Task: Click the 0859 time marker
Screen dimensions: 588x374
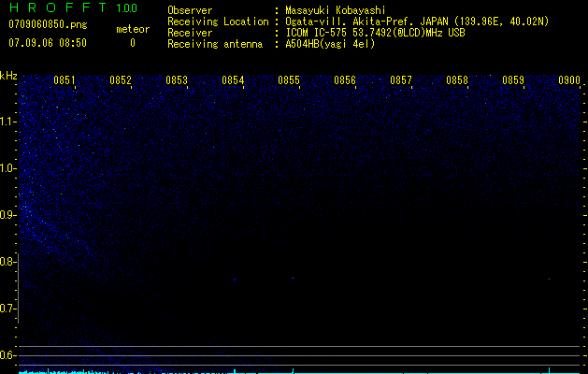Action: pyautogui.click(x=513, y=80)
